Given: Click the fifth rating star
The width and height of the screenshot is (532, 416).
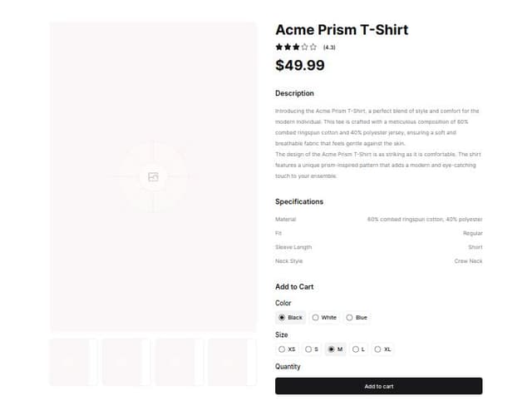Looking at the screenshot, I should click(313, 47).
